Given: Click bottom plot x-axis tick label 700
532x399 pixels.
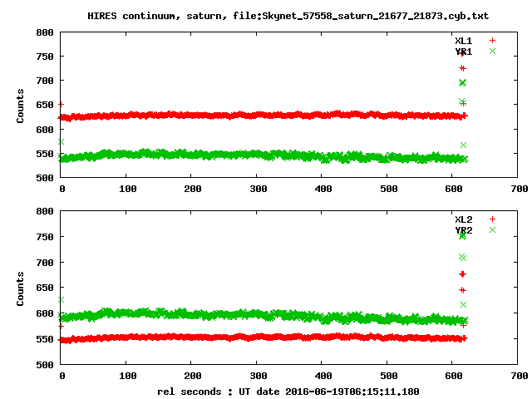Looking at the screenshot, I should pyautogui.click(x=520, y=376).
